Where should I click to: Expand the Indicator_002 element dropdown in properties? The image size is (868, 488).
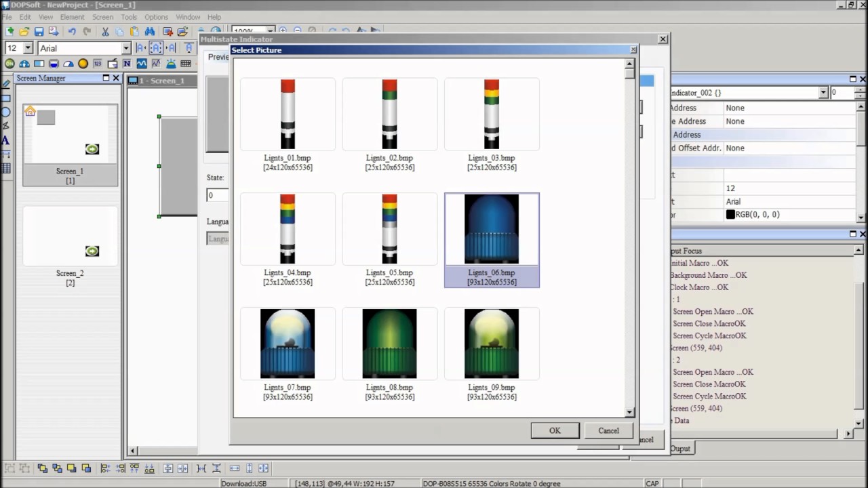coord(823,92)
